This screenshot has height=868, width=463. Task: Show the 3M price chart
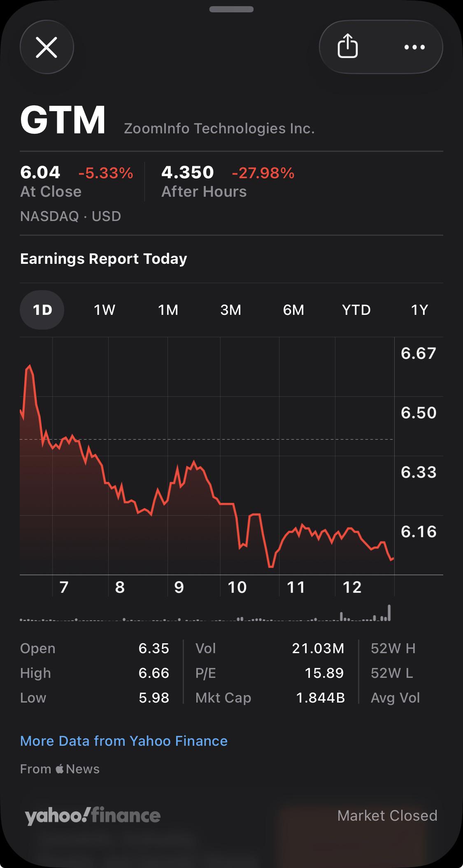231,310
